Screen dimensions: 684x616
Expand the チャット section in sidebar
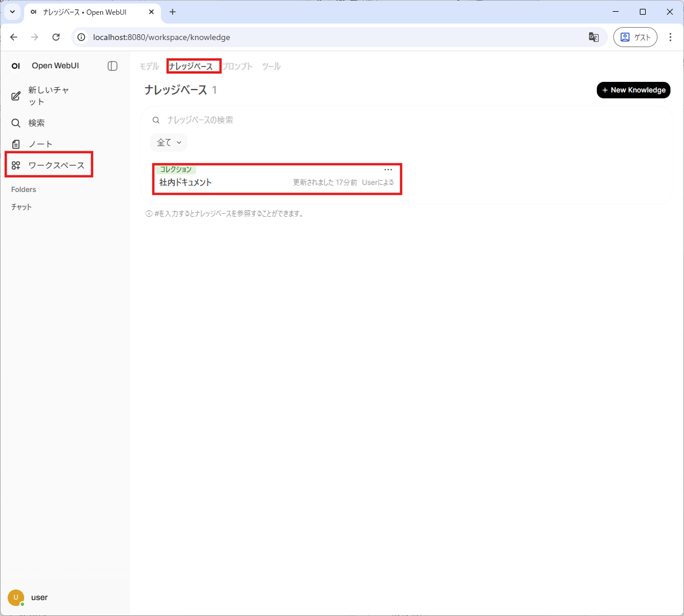pos(21,207)
